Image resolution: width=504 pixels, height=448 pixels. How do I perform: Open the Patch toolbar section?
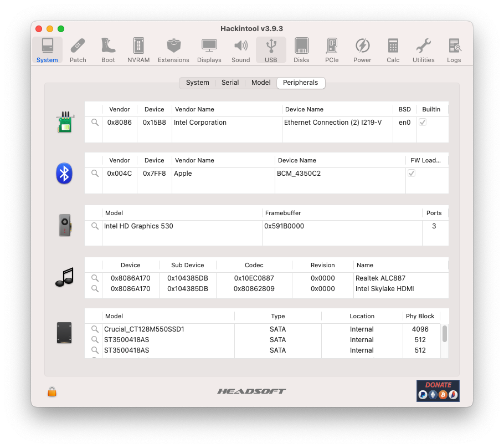point(78,49)
